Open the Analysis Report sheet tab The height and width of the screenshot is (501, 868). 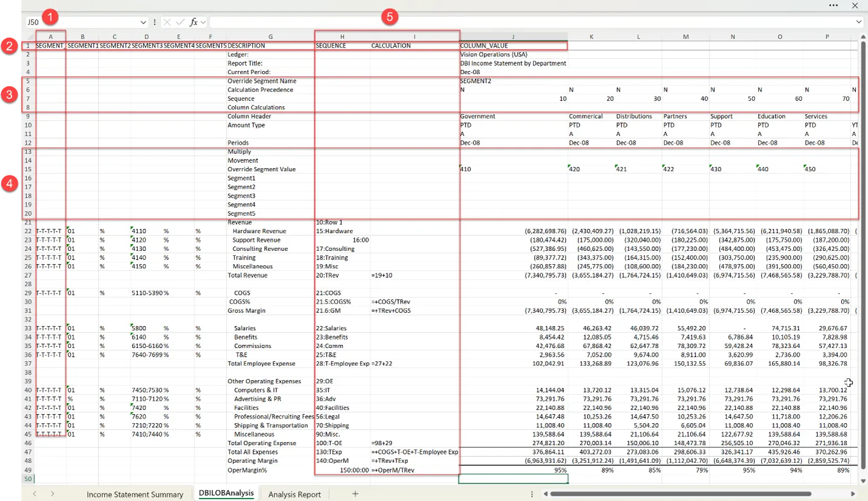pos(294,494)
